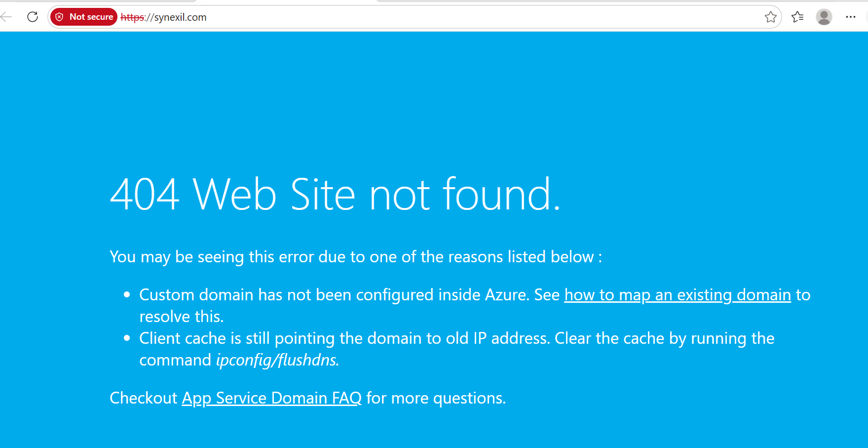Click the word Checkout before the FAQ link
Screen dimensions: 868x448
[x=144, y=398]
